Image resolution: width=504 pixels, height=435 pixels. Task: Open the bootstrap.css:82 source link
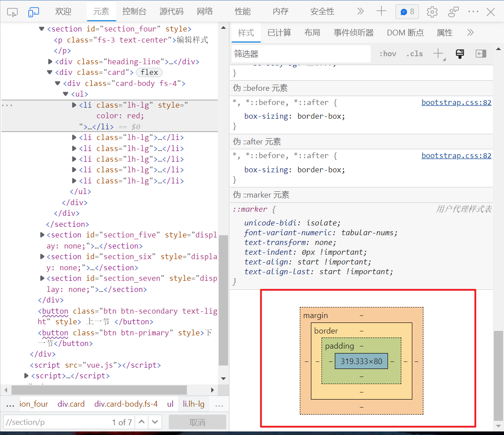456,102
